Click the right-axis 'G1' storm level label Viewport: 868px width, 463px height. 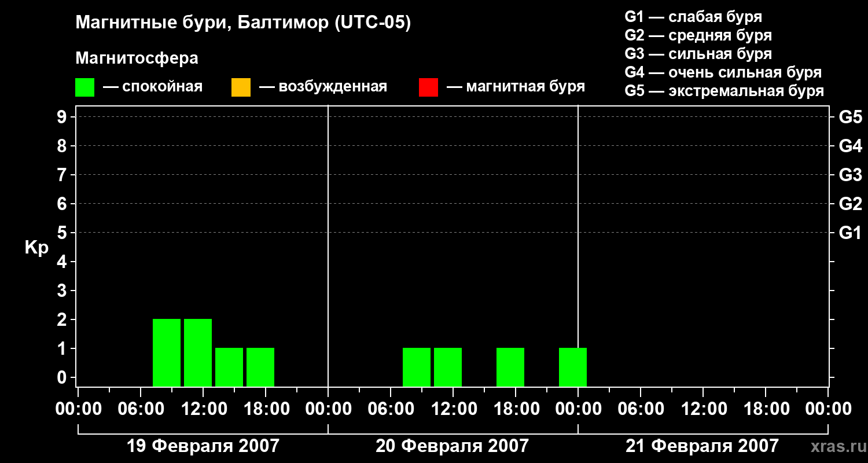851,233
